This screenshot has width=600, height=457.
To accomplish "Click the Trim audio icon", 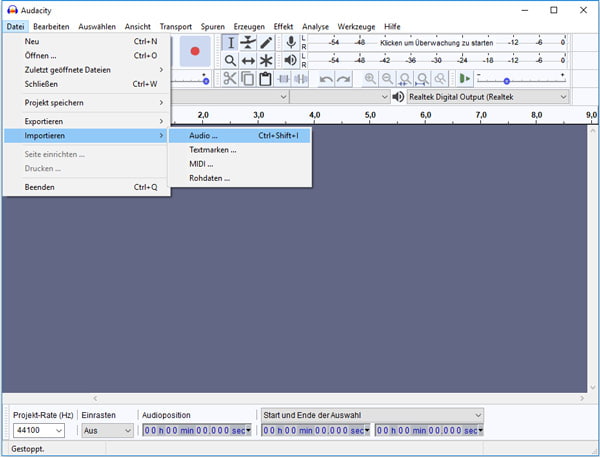I will tap(283, 79).
